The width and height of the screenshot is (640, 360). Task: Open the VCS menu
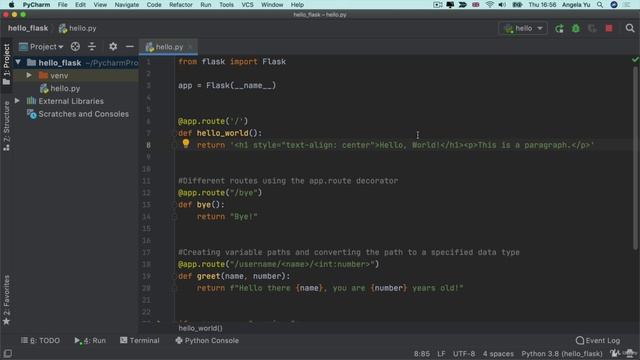[247, 5]
